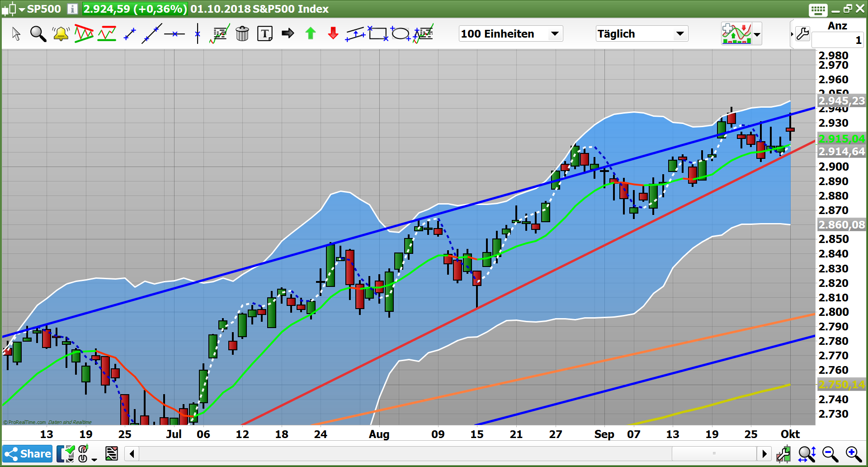Click the SP500 ticker name in title bar

(x=44, y=9)
